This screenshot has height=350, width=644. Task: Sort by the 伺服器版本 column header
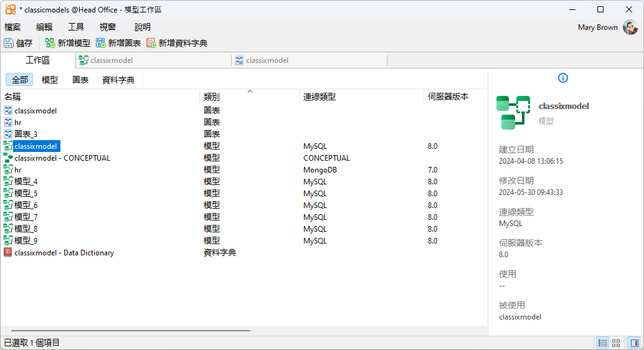tap(455, 97)
